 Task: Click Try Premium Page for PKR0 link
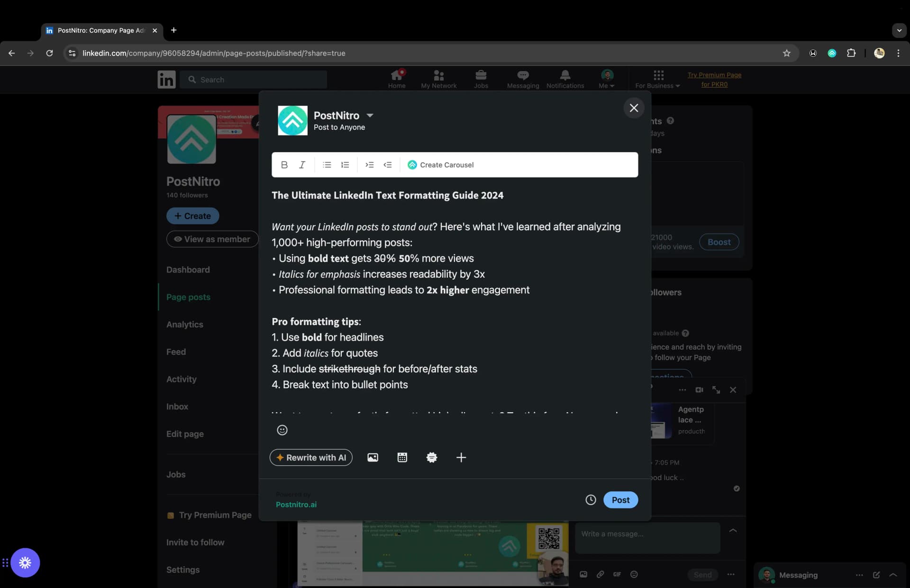tap(714, 79)
